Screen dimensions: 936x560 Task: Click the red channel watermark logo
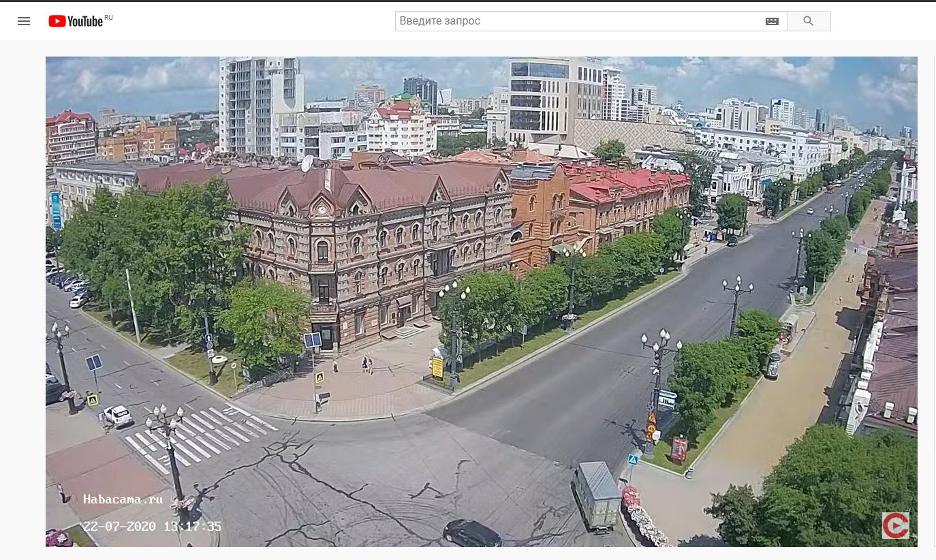point(895,526)
